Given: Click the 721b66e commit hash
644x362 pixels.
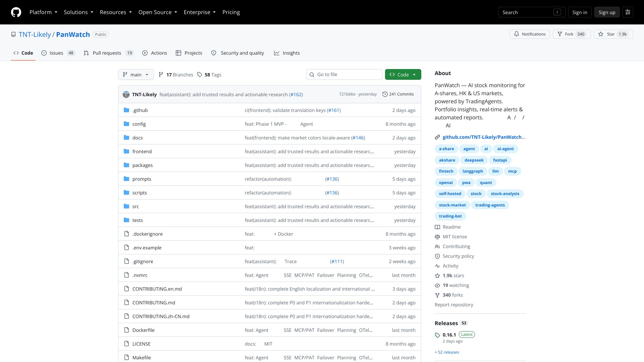Looking at the screenshot, I should (347, 94).
